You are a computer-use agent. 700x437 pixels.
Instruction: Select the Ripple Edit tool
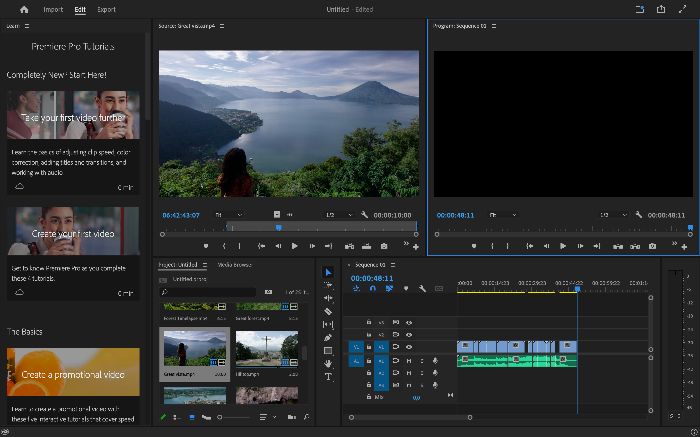[x=329, y=298]
